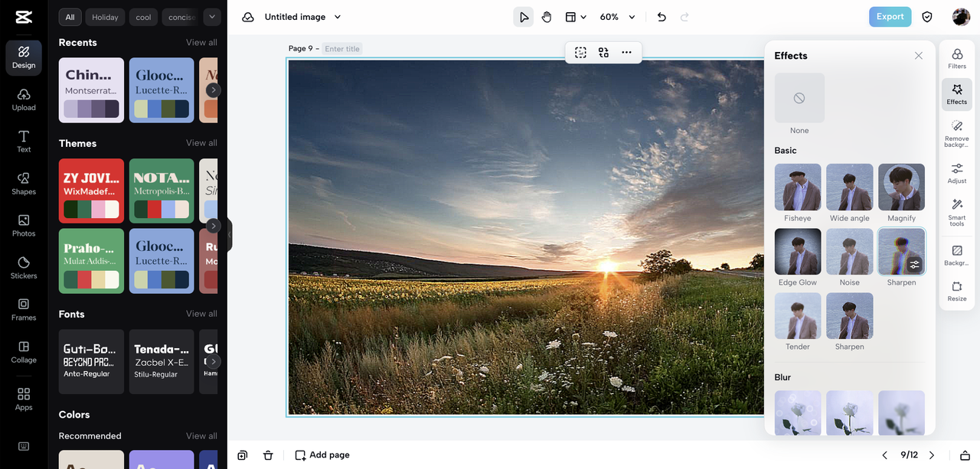980x469 pixels.
Task: Select the Holiday filter tag
Action: (x=106, y=17)
